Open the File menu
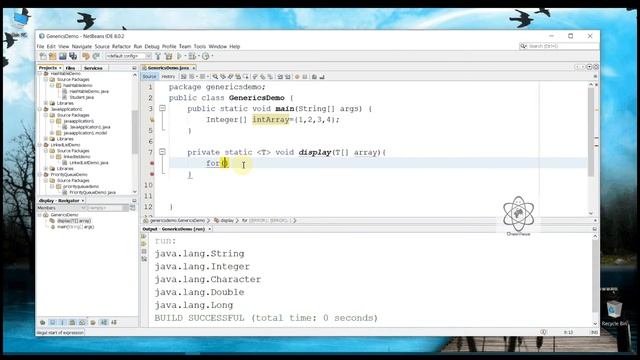 [x=40, y=47]
